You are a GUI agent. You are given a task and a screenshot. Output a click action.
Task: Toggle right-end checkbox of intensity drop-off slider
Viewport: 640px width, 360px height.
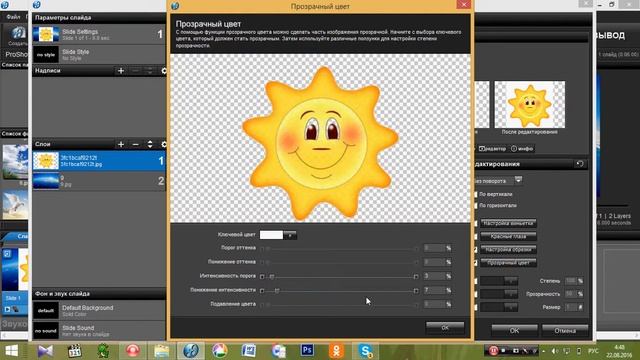(416, 291)
